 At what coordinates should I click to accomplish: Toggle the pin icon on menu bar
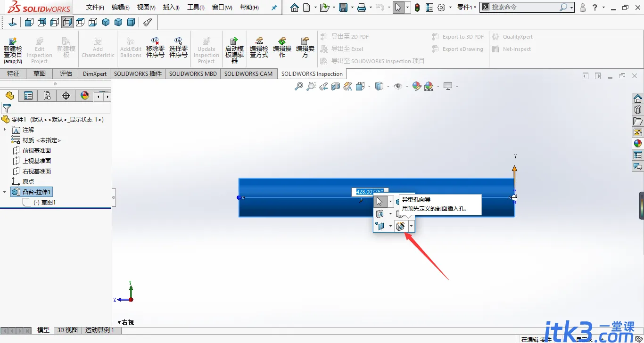pyautogui.click(x=274, y=8)
